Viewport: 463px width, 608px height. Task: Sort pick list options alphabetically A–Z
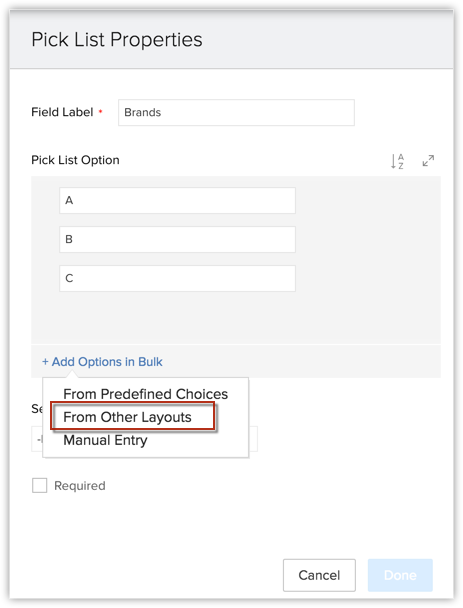(x=397, y=161)
